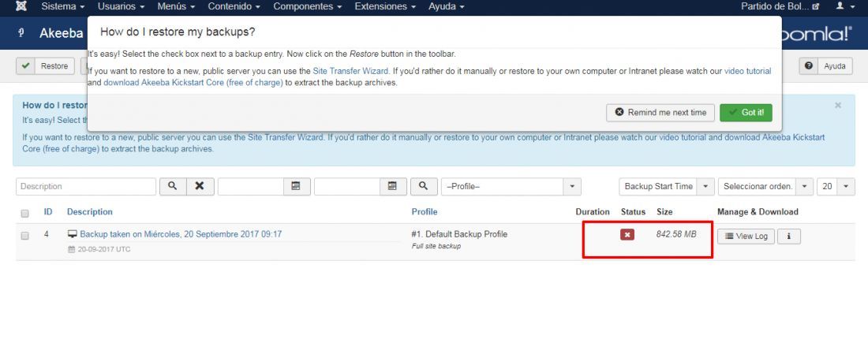Viewport: 868px width, 339px height.
Task: Click the View Log button
Action: click(x=746, y=237)
